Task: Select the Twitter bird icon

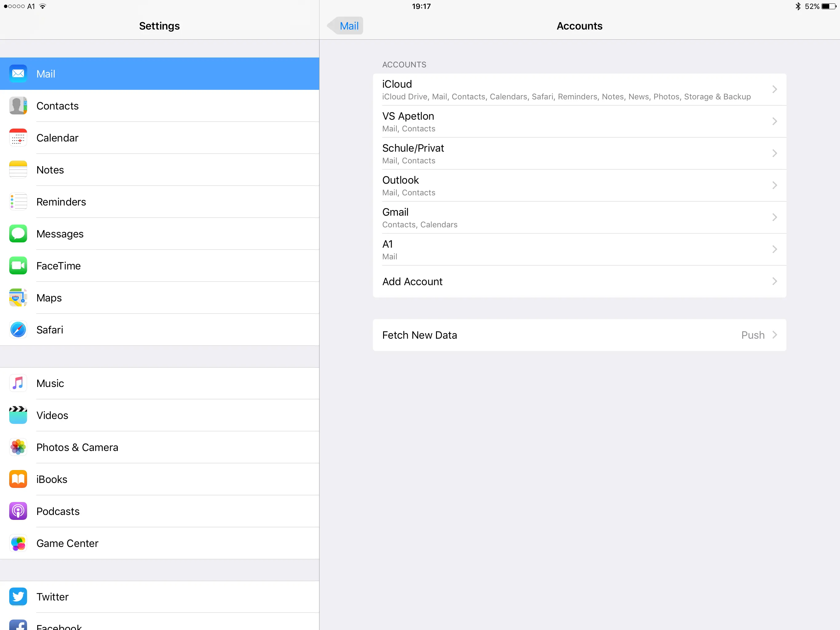Action: [x=18, y=596]
